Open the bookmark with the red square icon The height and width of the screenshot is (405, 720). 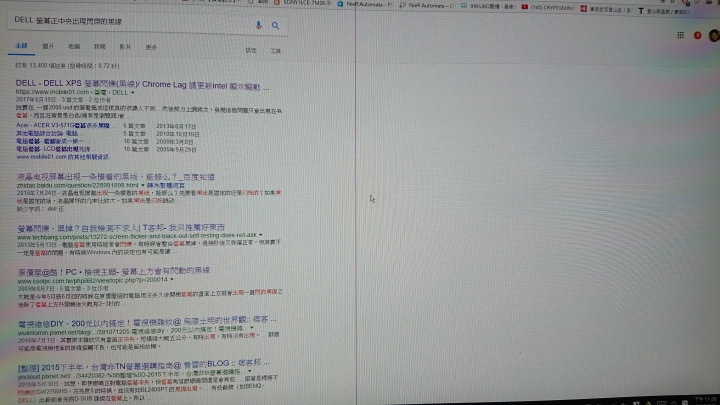pyautogui.click(x=607, y=9)
